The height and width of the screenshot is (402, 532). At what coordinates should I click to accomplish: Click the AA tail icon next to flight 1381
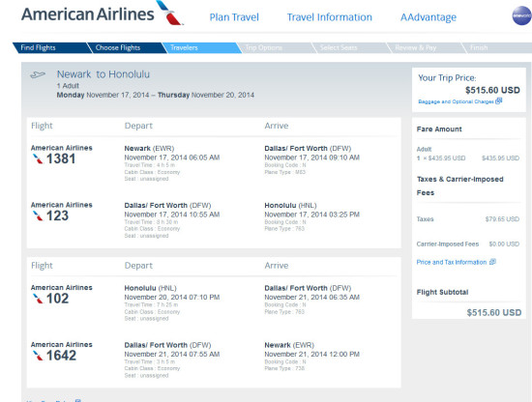[38, 158]
